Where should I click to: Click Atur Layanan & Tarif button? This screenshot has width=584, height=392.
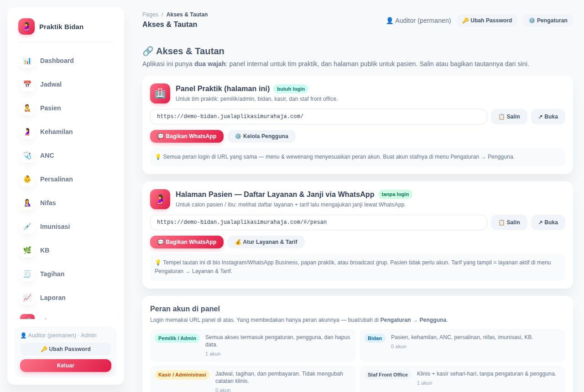click(x=266, y=242)
